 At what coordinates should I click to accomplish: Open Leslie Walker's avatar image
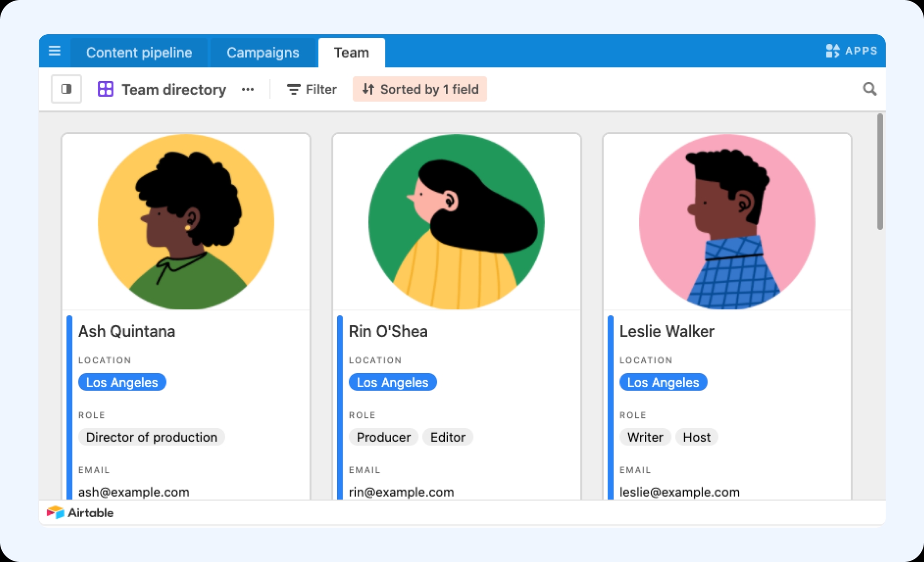point(727,222)
